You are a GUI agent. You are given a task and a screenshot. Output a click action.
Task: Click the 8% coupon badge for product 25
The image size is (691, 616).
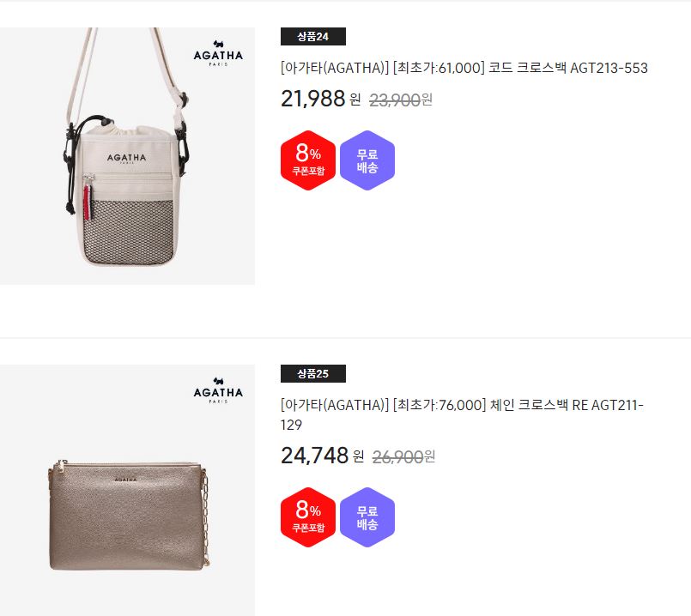pyautogui.click(x=308, y=517)
